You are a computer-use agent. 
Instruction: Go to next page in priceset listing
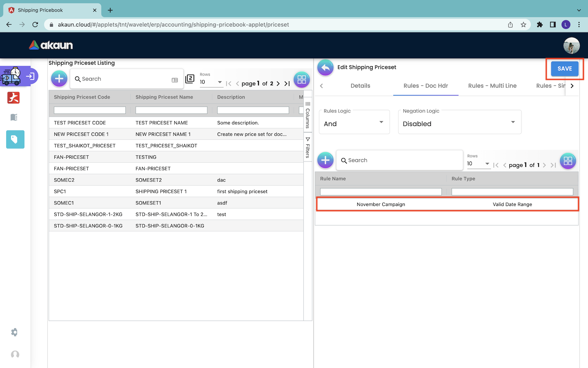coord(278,83)
